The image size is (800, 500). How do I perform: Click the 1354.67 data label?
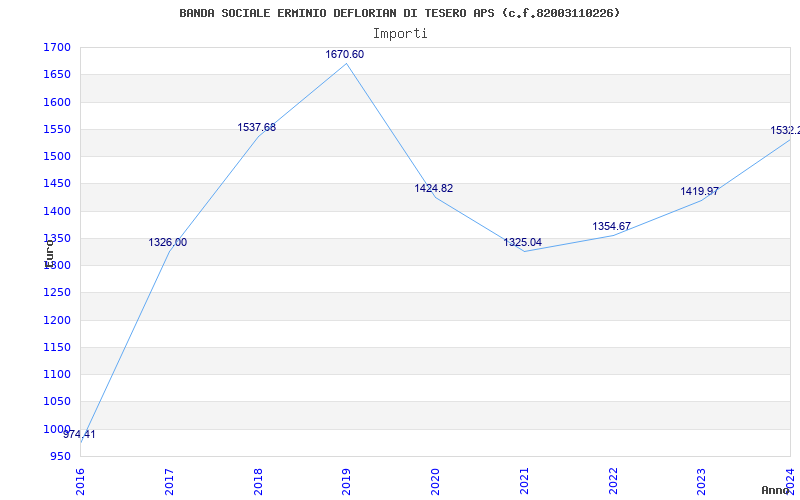pos(611,227)
